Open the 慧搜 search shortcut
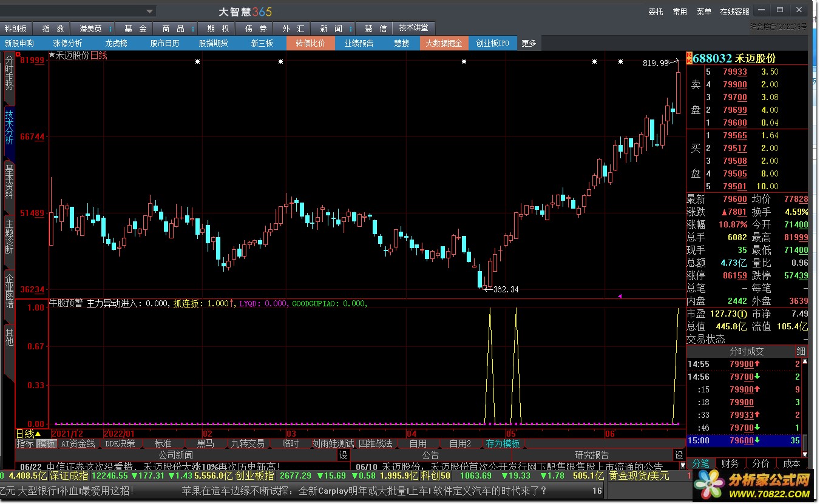This screenshot has height=504, width=820. pyautogui.click(x=402, y=43)
